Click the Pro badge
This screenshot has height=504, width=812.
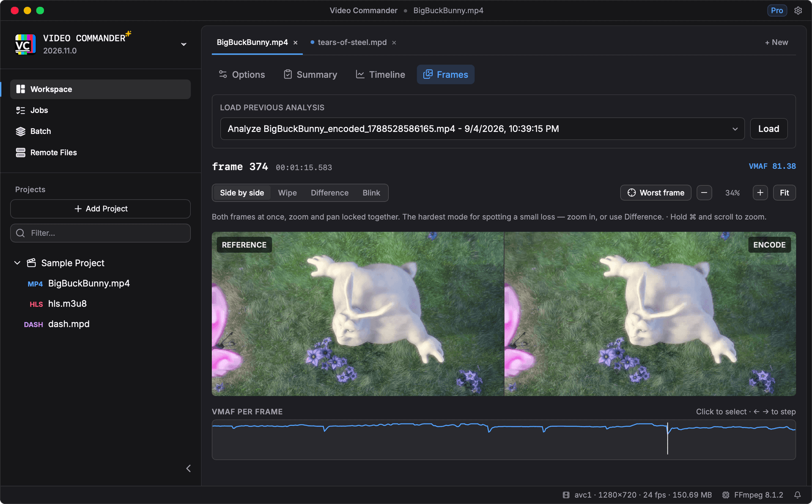pos(777,11)
